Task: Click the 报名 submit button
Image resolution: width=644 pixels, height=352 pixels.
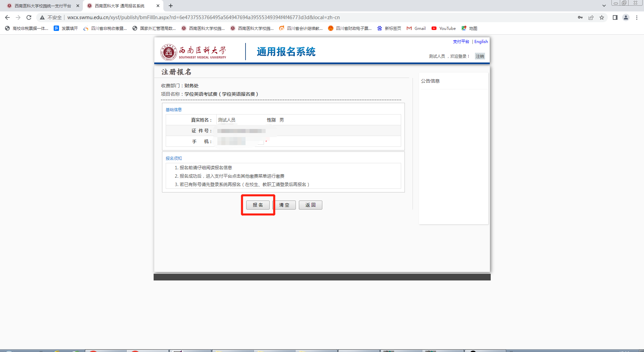Action: click(x=258, y=205)
